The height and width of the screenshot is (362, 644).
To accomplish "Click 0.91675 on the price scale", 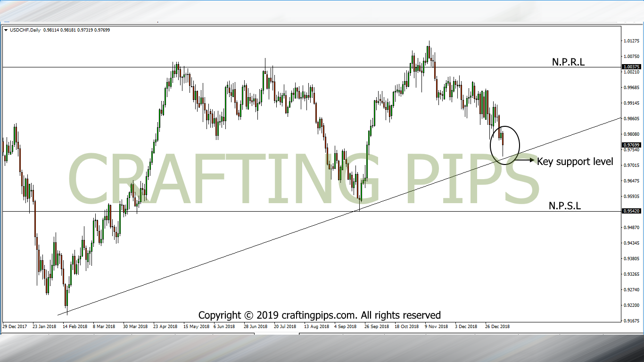I will (631, 321).
